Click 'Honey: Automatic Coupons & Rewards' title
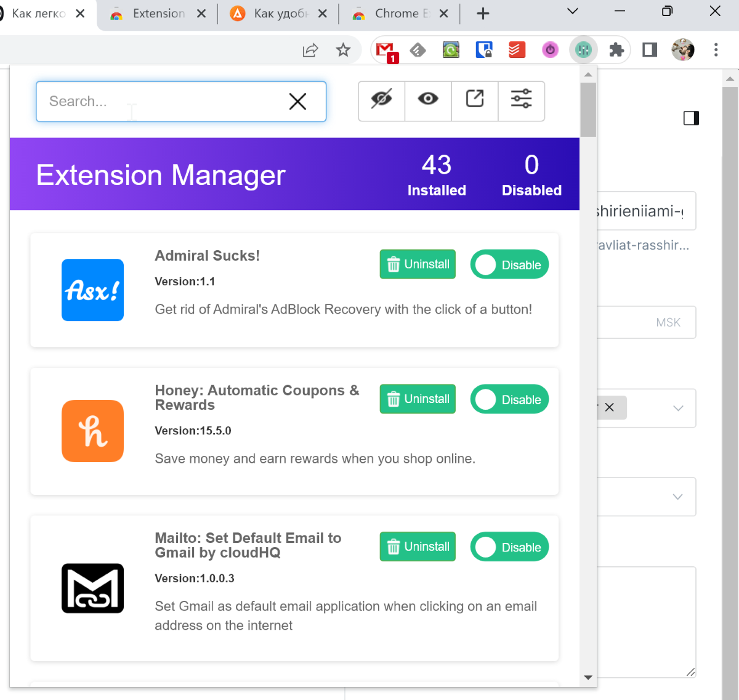This screenshot has width=739, height=700. pos(257,397)
